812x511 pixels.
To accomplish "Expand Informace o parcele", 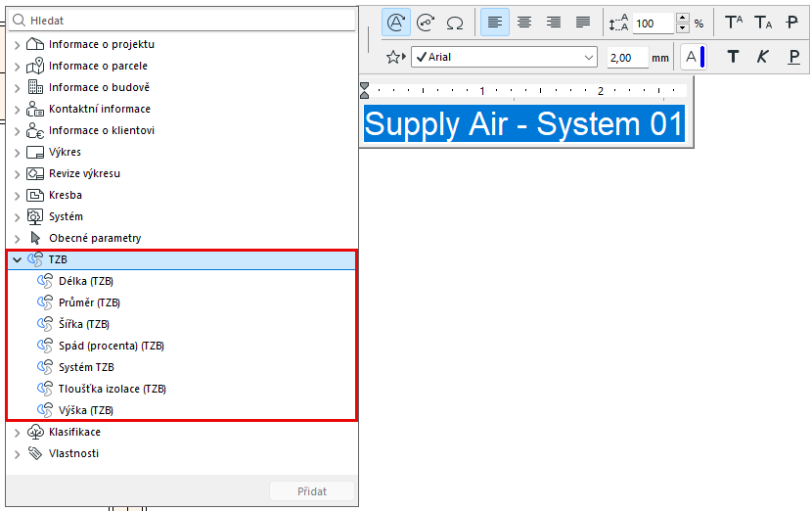I will point(17,67).
